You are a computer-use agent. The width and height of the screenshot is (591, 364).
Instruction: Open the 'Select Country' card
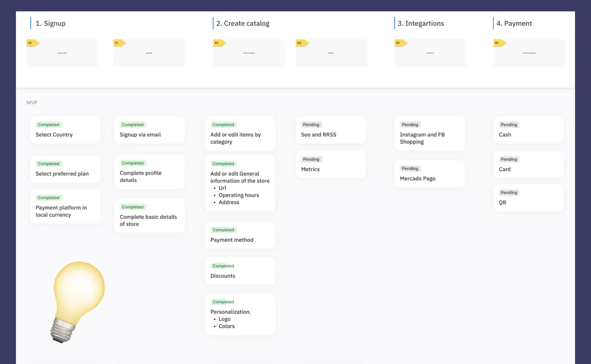pyautogui.click(x=65, y=130)
